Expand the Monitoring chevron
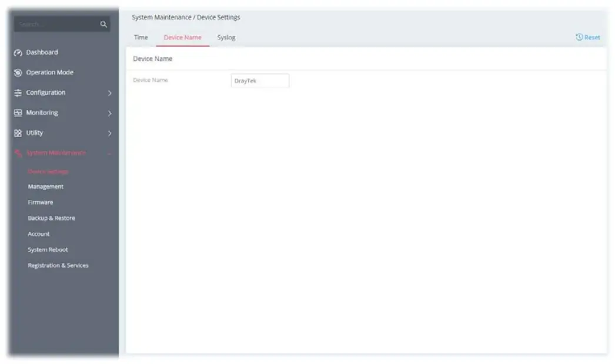Image resolution: width=615 pixels, height=364 pixels. pos(110,113)
